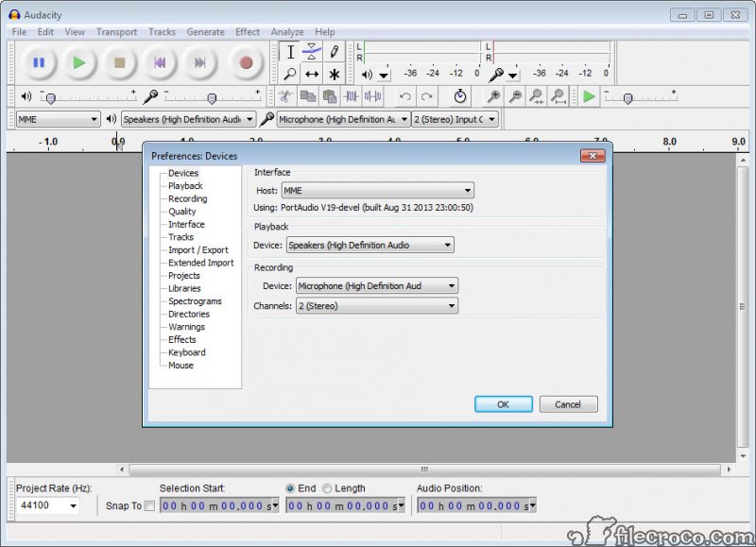Select the Time Shift tool
Image resolution: width=756 pixels, height=547 pixels.
[312, 74]
